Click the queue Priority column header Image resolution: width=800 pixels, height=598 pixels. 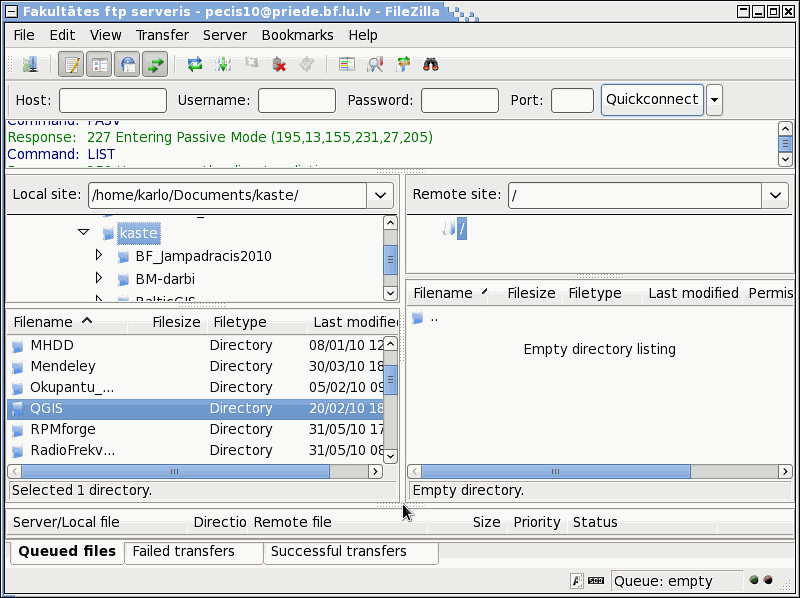537,522
